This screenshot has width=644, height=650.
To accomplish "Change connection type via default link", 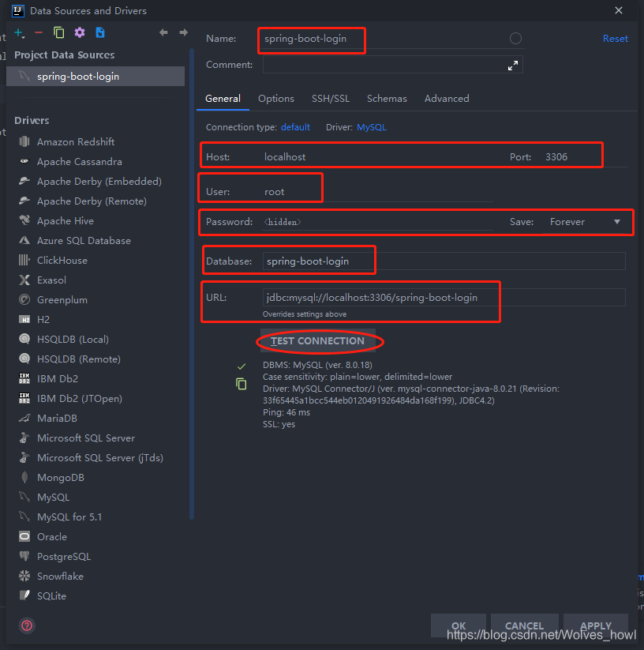I will coord(295,127).
